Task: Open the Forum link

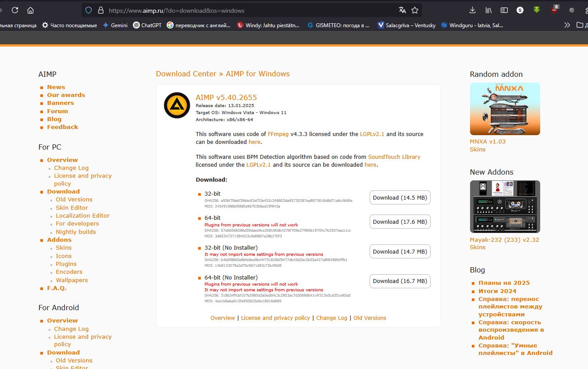Action: (57, 111)
